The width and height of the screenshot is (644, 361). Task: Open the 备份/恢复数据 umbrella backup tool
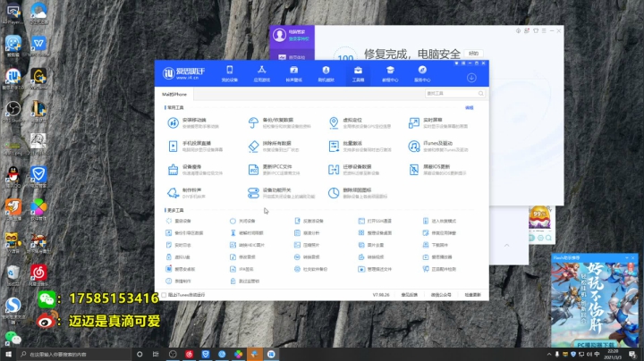279,122
